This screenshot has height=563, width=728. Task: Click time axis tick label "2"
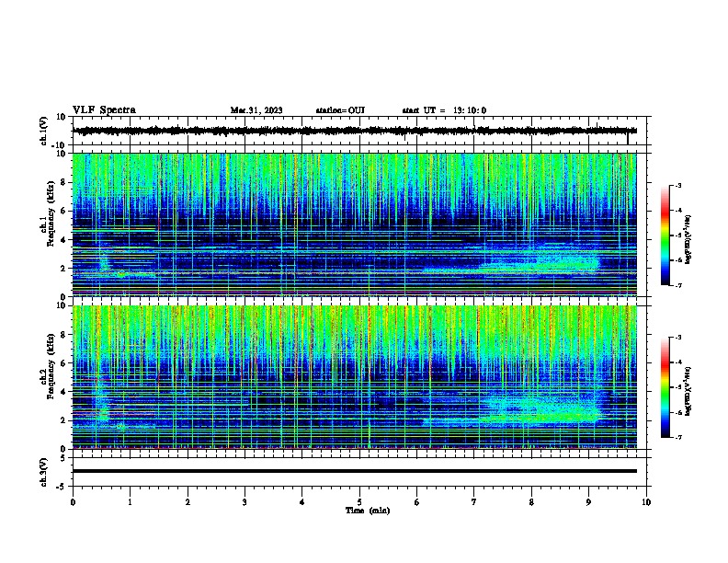(x=188, y=502)
